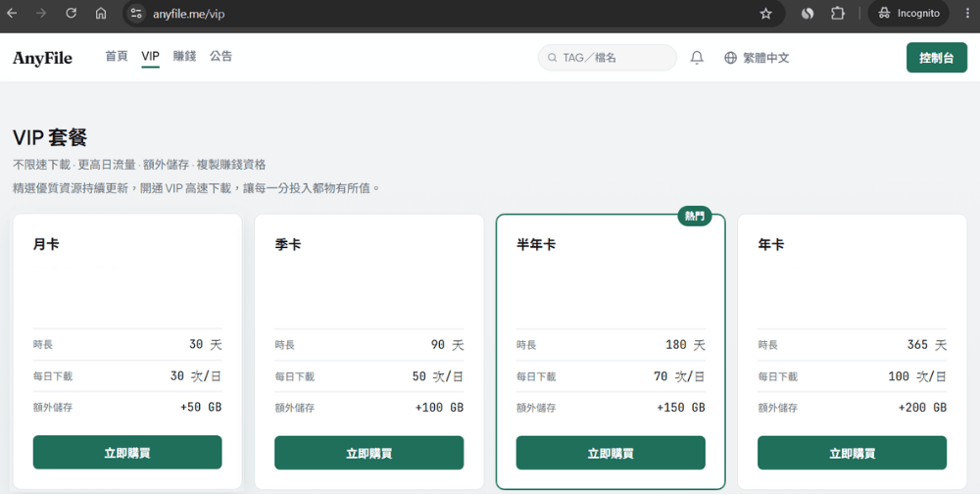
Task: Click the "+50 GB" storage value
Action: [x=201, y=407]
